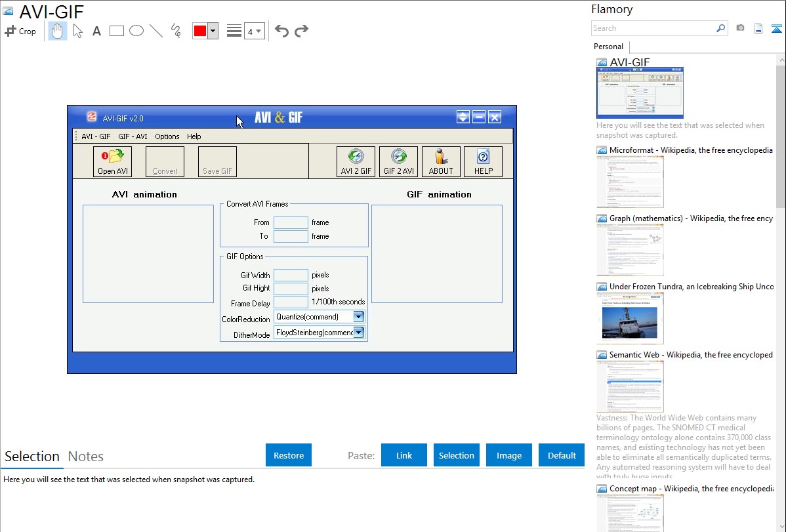Pick the rectangle shape tool

click(x=116, y=31)
